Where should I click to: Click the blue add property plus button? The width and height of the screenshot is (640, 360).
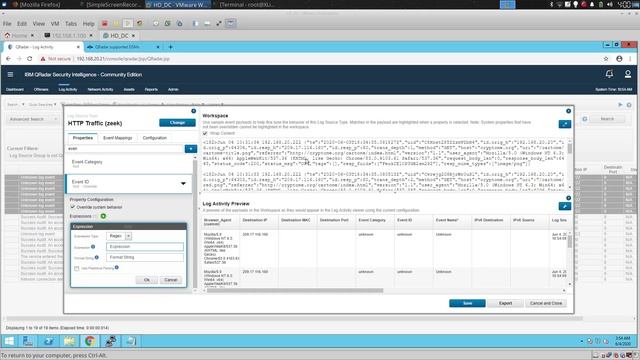[x=191, y=149]
